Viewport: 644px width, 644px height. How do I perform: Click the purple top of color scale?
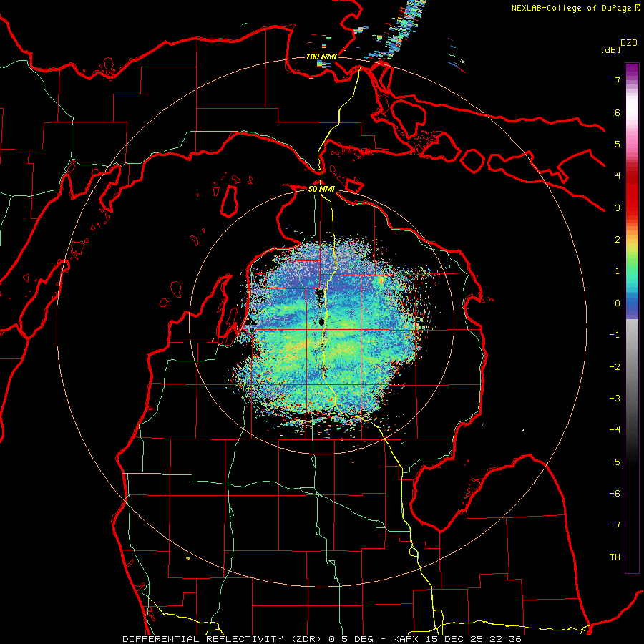click(x=632, y=70)
